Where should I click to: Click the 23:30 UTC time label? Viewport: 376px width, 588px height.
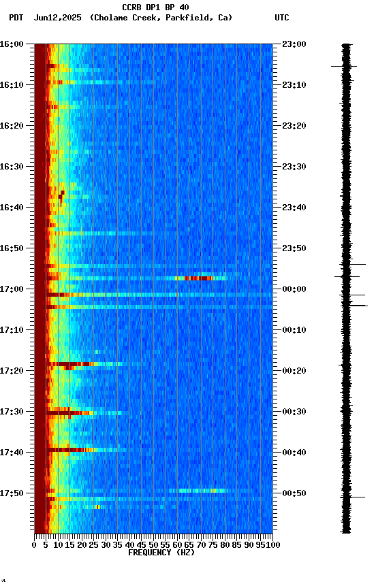pyautogui.click(x=294, y=167)
